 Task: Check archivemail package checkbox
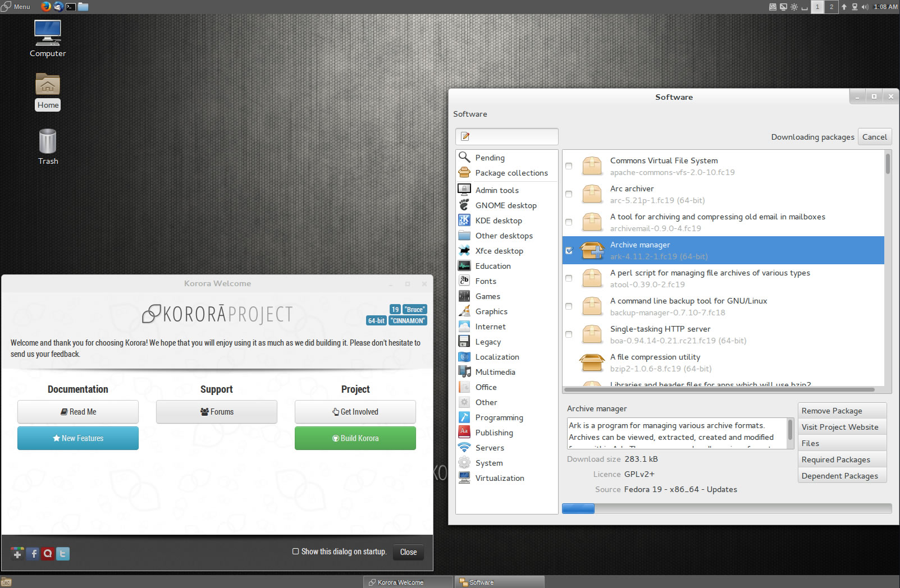pos(569,222)
